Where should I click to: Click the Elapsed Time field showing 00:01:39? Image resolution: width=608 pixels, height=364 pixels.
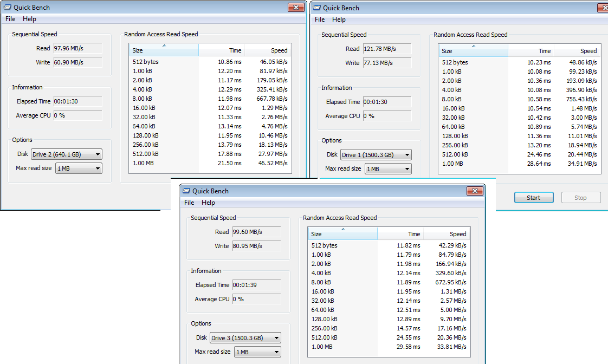(x=256, y=285)
